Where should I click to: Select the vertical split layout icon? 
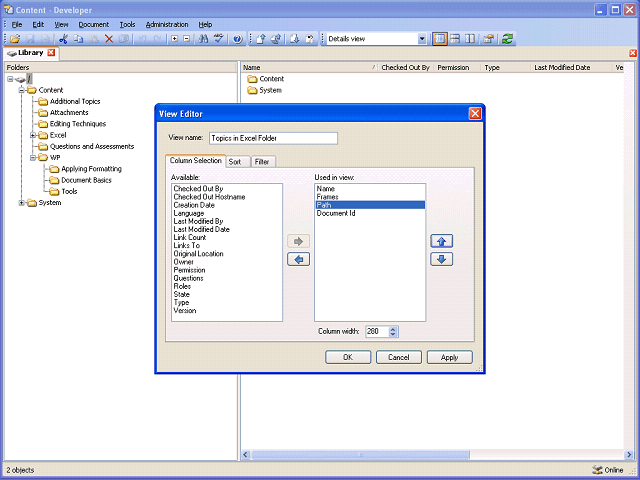[470, 39]
